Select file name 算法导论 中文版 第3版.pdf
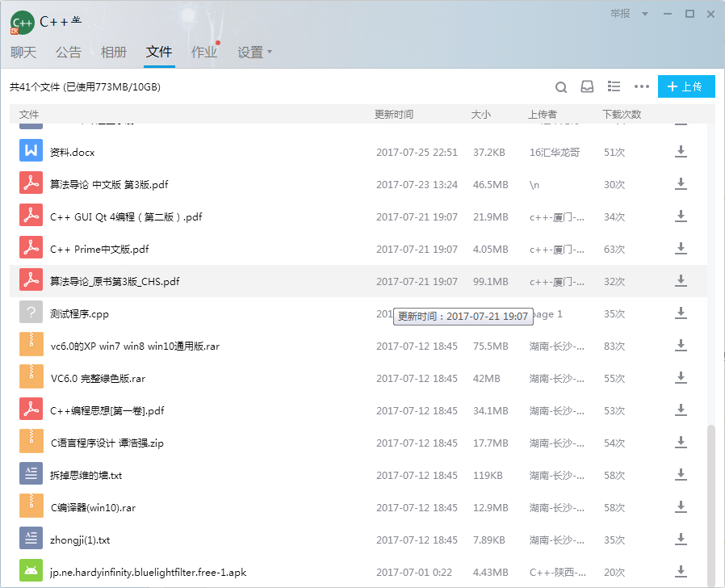 pos(109,185)
